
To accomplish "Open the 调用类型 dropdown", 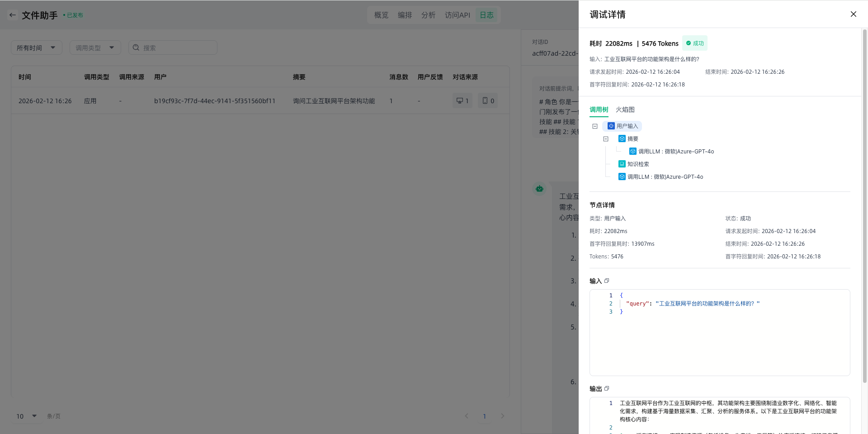I will pos(95,48).
